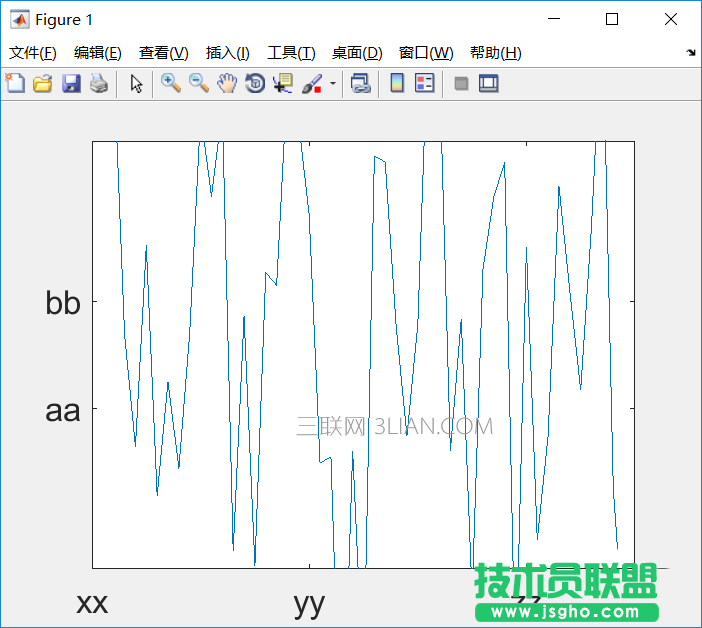Image resolution: width=702 pixels, height=628 pixels.
Task: Open the 帮助(H) menu
Action: pos(496,53)
